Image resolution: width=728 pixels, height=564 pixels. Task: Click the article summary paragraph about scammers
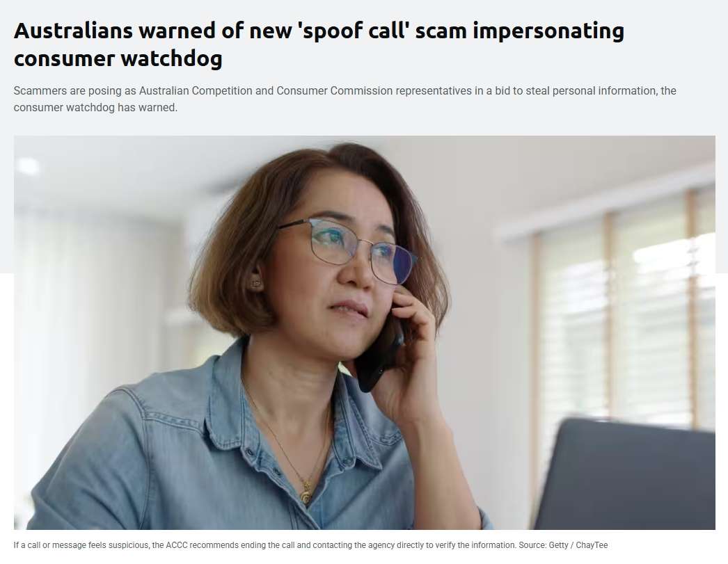pyautogui.click(x=345, y=99)
